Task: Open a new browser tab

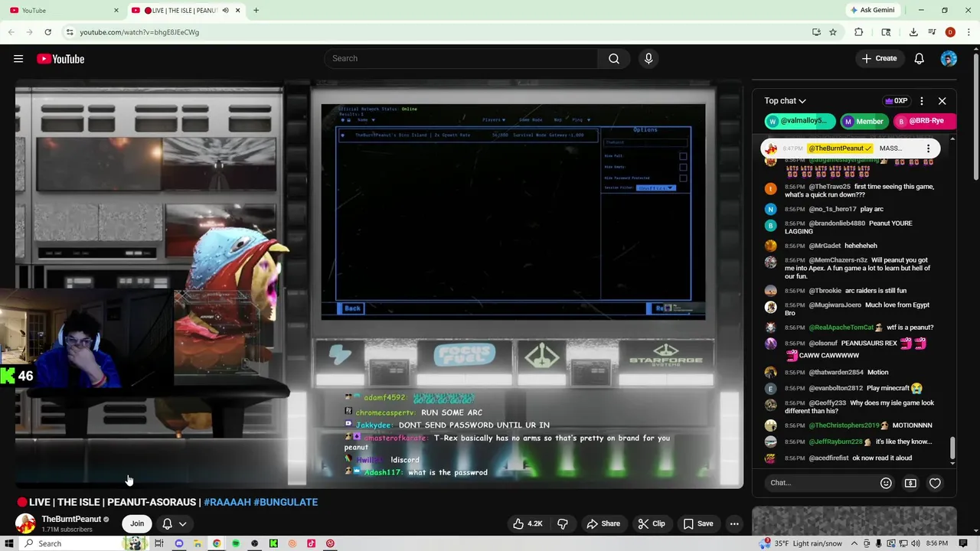Action: [256, 11]
